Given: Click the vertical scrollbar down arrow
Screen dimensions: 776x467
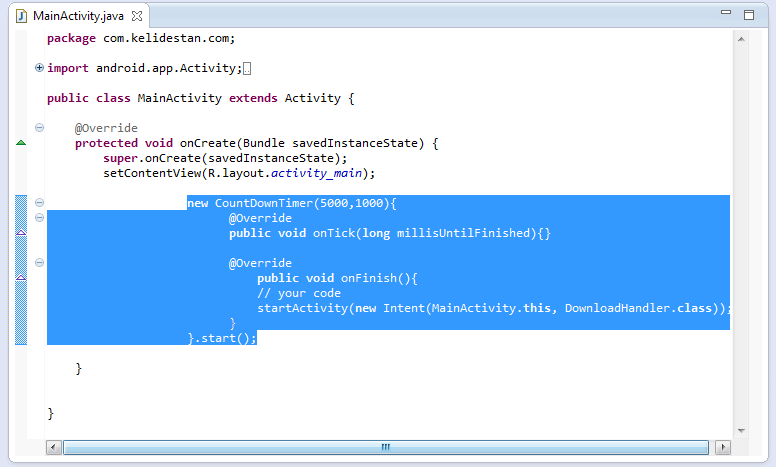Looking at the screenshot, I should tap(741, 431).
